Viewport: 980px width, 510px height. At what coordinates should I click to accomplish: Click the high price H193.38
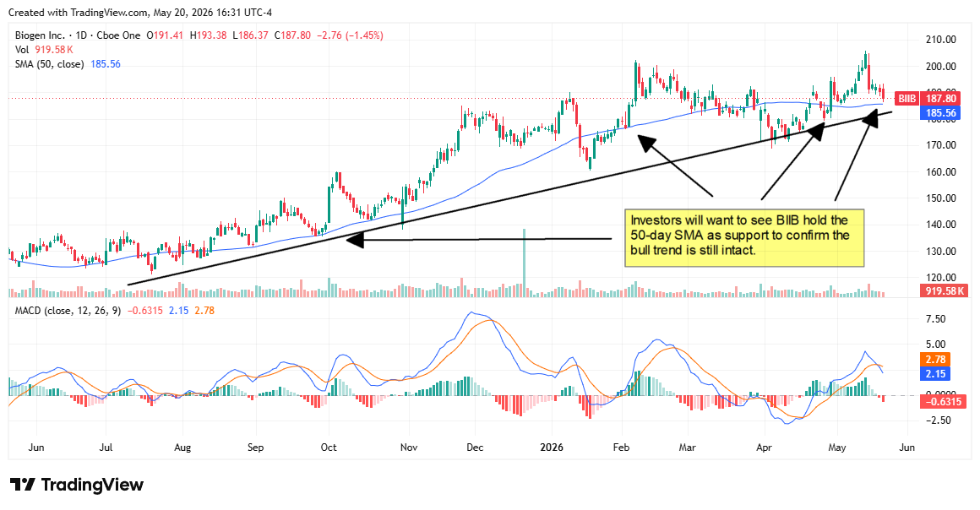tap(208, 35)
